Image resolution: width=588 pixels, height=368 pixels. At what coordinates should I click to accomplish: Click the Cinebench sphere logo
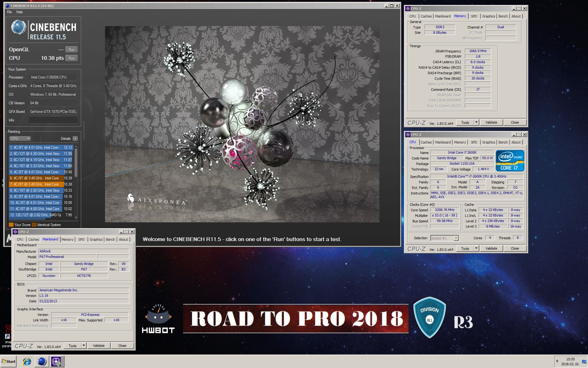[18, 28]
